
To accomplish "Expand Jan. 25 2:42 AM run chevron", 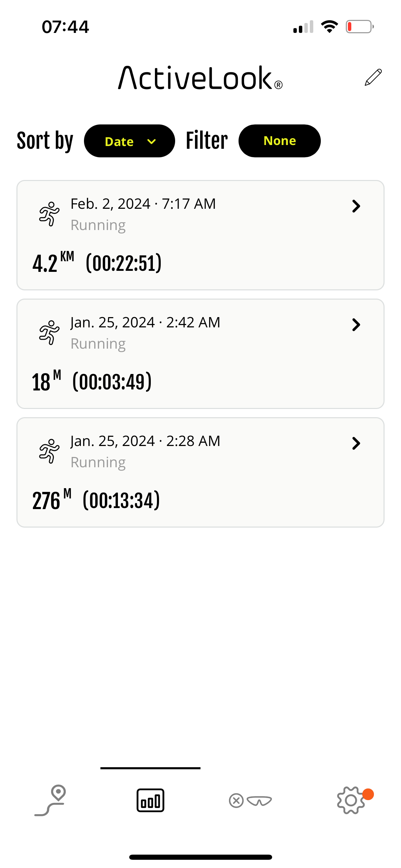I will click(x=356, y=325).
